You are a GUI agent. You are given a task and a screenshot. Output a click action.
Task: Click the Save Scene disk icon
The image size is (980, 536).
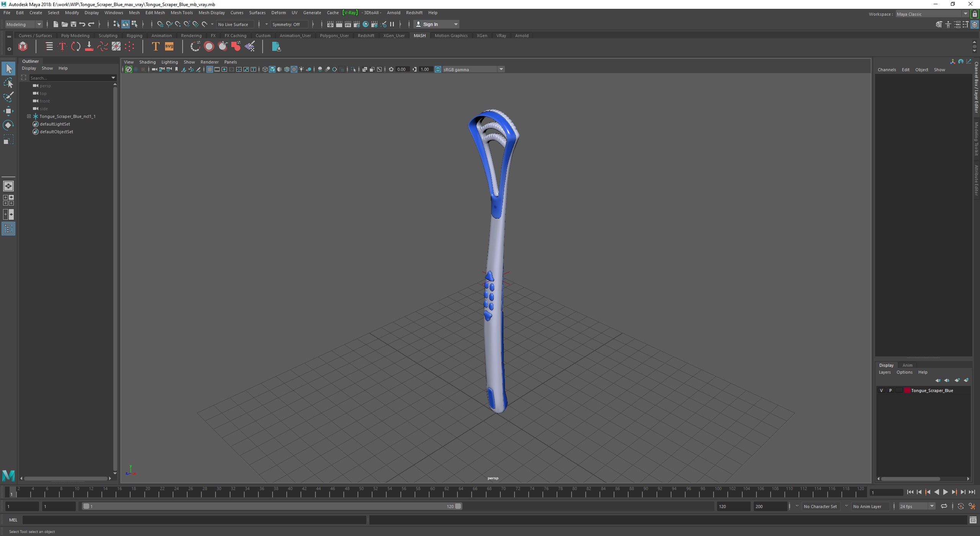pos(73,24)
